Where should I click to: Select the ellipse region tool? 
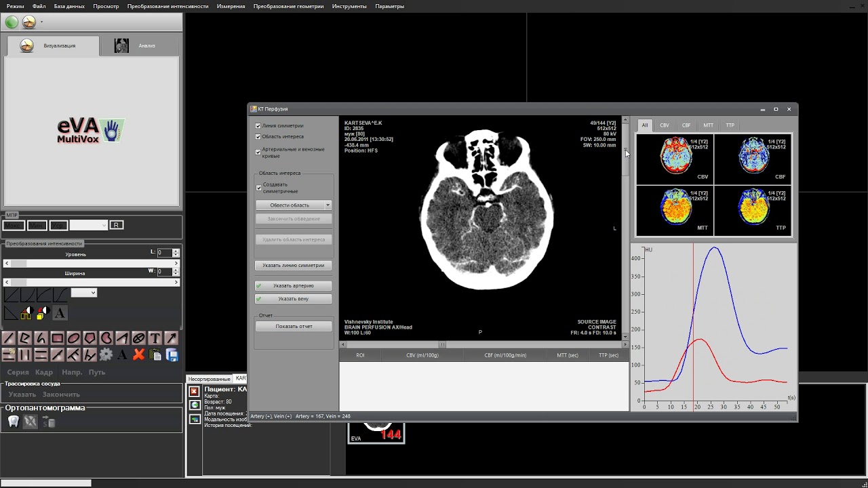73,338
